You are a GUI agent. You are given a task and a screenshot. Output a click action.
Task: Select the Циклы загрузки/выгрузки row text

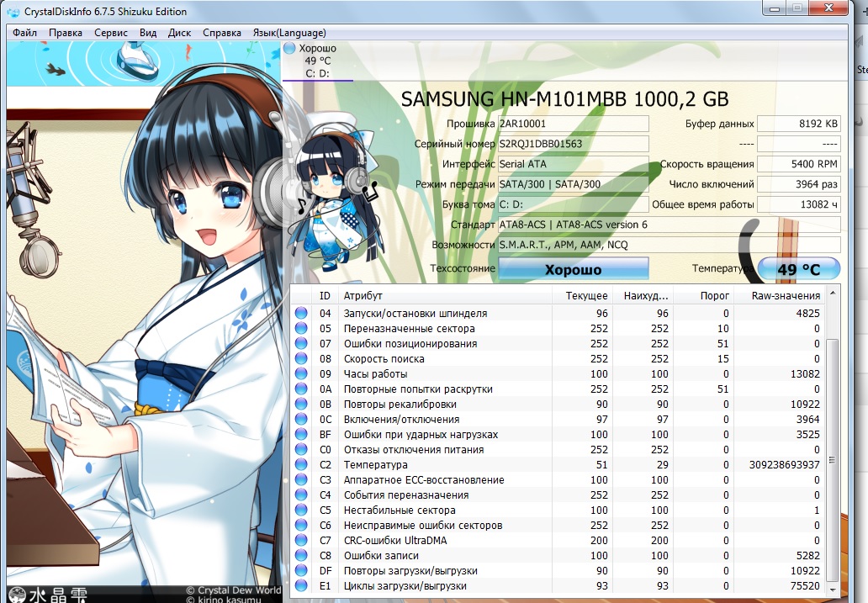pyautogui.click(x=405, y=586)
